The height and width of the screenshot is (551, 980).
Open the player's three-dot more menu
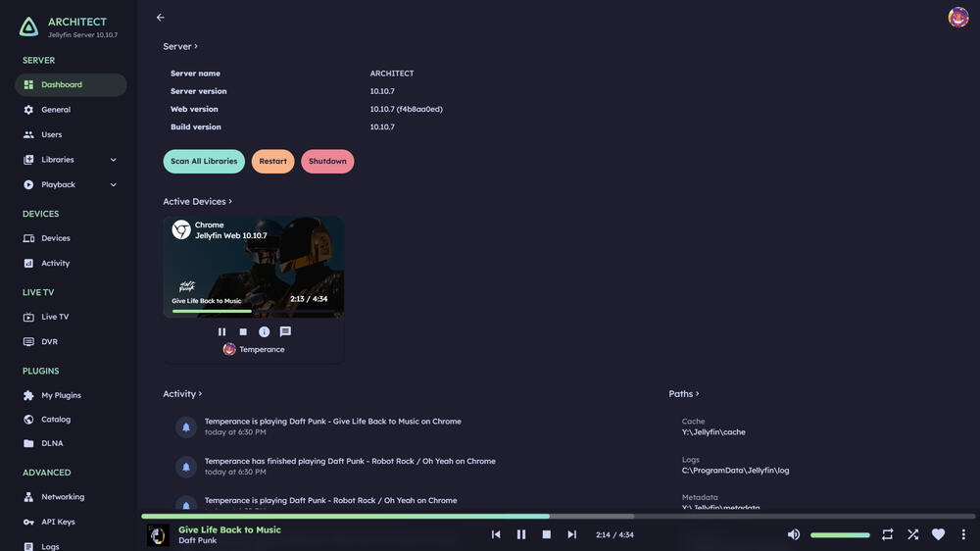pyautogui.click(x=963, y=534)
